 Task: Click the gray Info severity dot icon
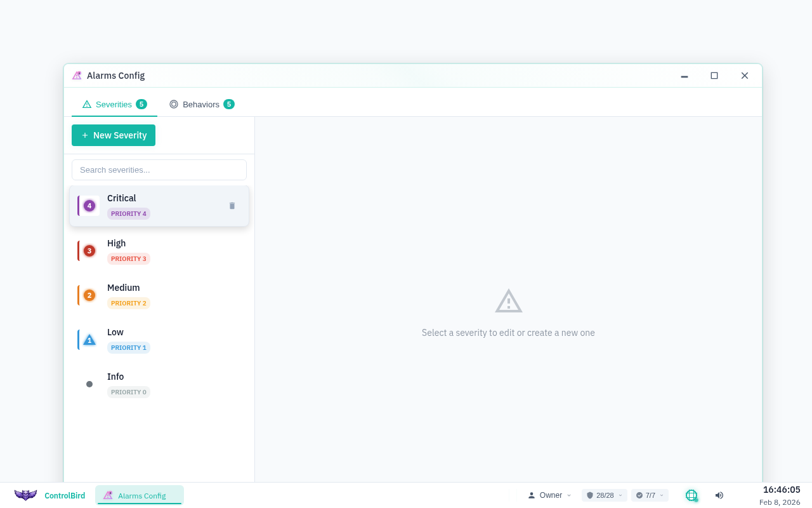[89, 384]
